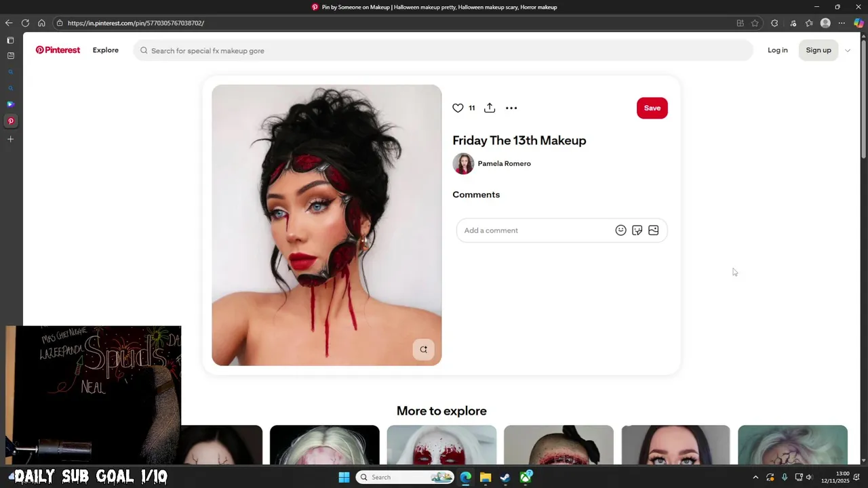This screenshot has height=488, width=868.
Task: Select the Pinterest tab in sidebar
Action: 10,121
